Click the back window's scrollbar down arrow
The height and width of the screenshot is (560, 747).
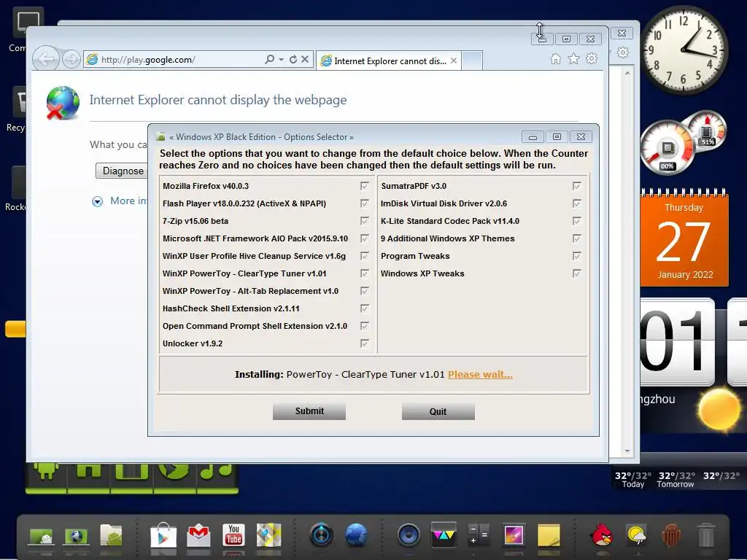coord(627,451)
